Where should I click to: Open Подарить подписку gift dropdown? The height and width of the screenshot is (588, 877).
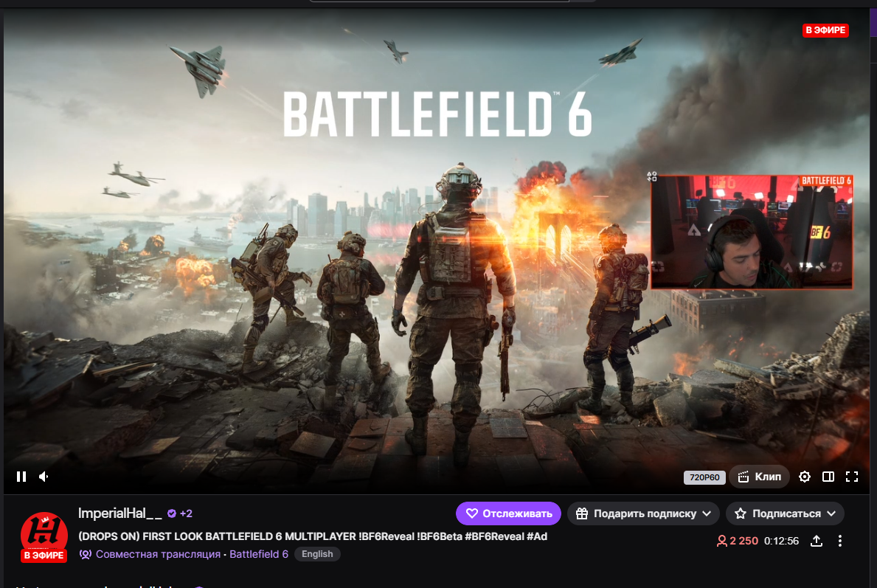[x=644, y=513]
